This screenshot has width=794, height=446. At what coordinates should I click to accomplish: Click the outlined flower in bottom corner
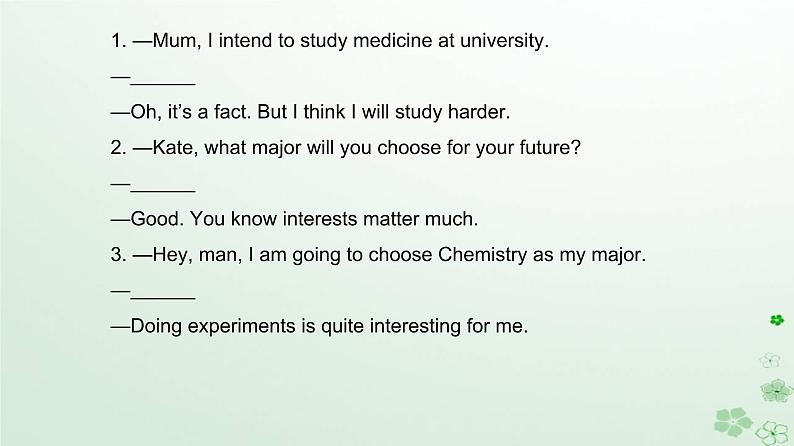point(773,433)
